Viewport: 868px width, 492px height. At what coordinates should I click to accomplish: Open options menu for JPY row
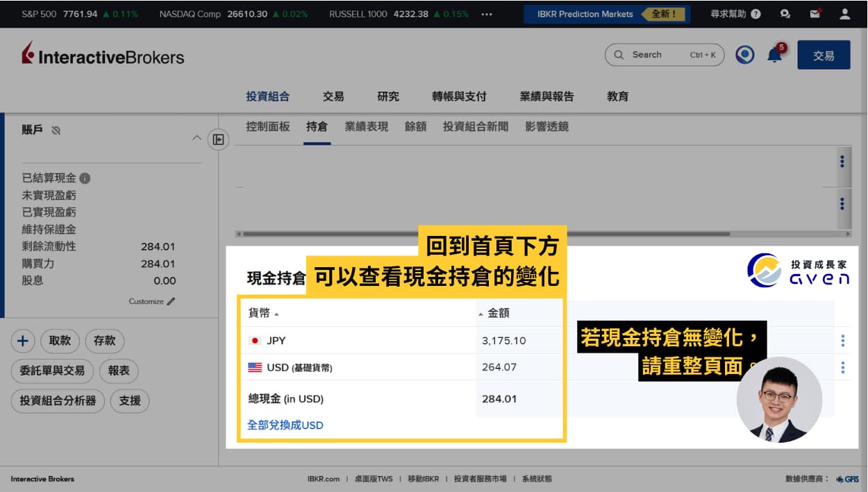coord(842,341)
